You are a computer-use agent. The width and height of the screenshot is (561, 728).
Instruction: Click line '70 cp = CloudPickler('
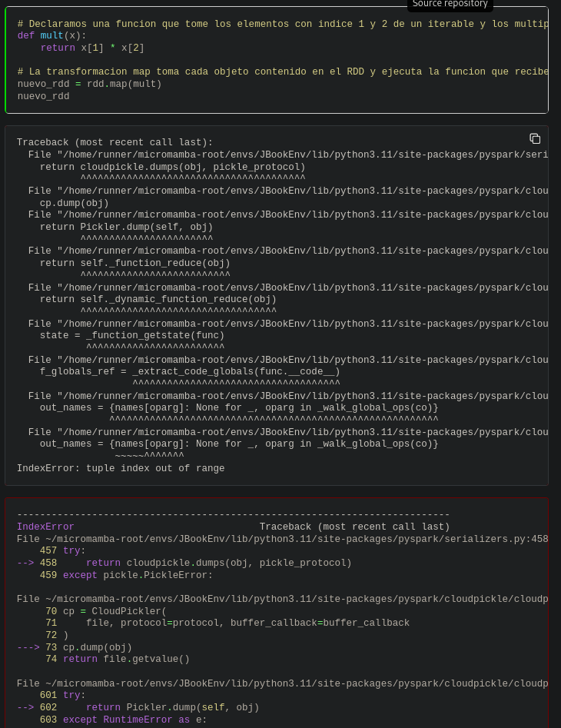[106, 611]
